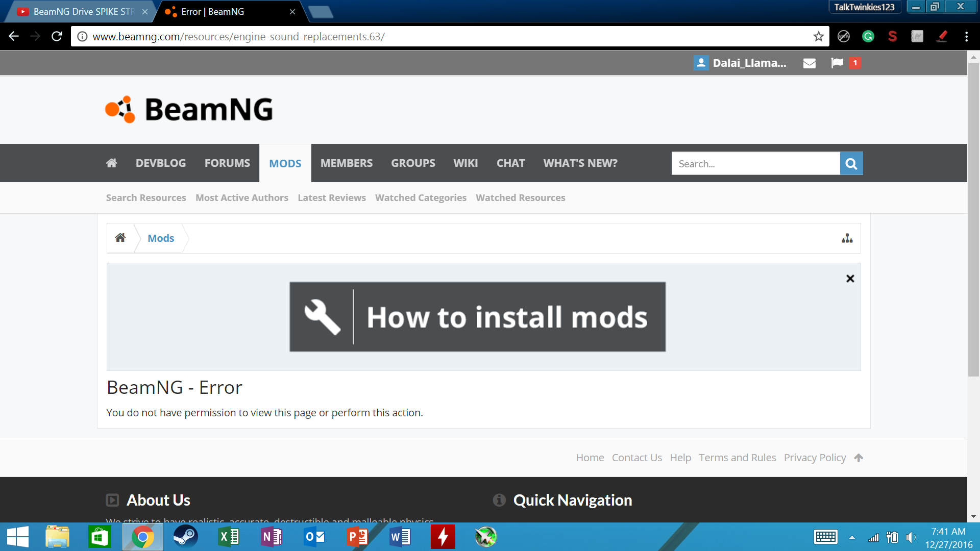Bookmark the page with the star icon
Image resolution: width=980 pixels, height=551 pixels.
pyautogui.click(x=818, y=36)
